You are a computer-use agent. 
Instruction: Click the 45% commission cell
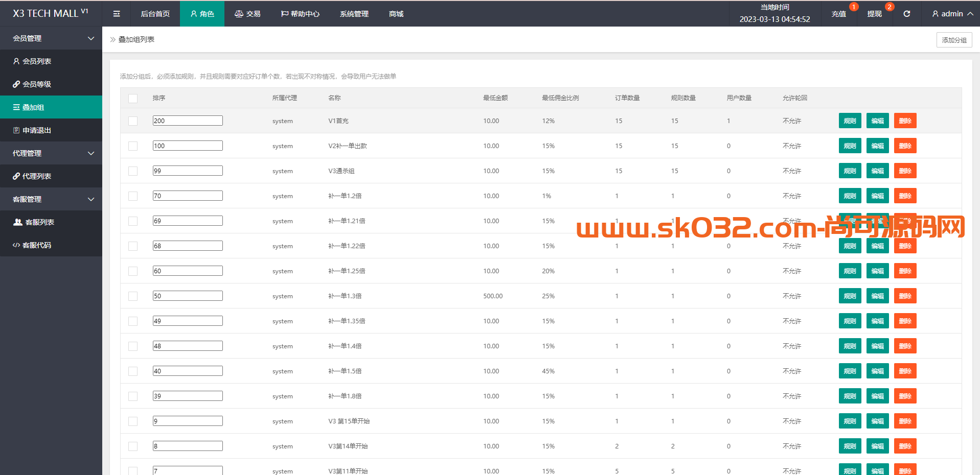(548, 371)
